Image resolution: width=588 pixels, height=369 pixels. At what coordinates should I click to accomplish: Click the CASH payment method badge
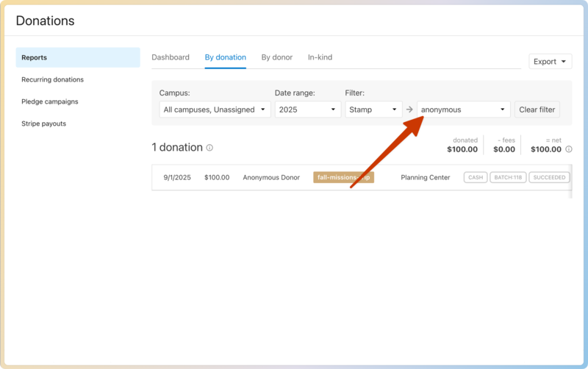click(x=476, y=177)
